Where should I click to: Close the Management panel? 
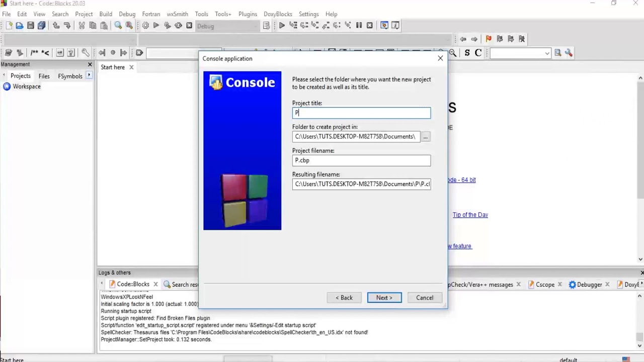[x=90, y=64]
